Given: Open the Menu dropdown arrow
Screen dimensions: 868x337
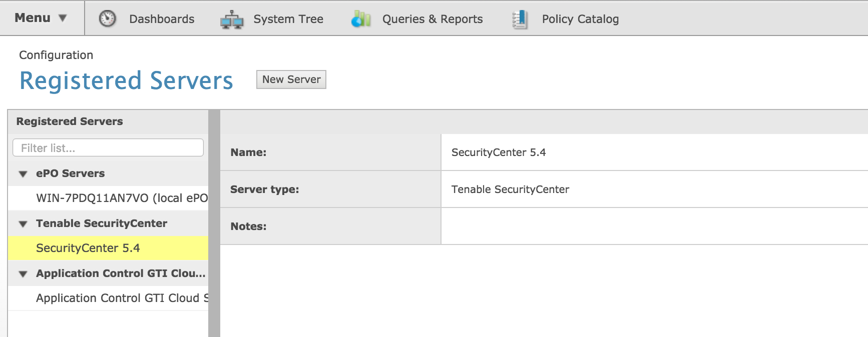Looking at the screenshot, I should coord(63,18).
